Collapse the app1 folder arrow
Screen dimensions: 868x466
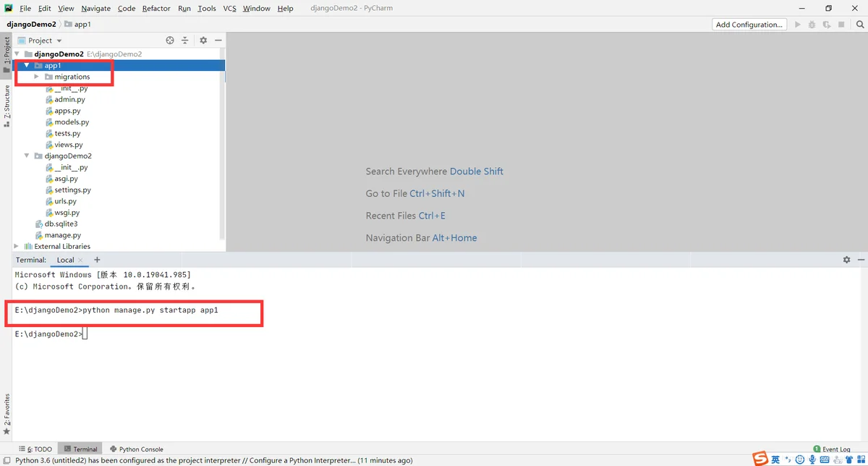[27, 66]
